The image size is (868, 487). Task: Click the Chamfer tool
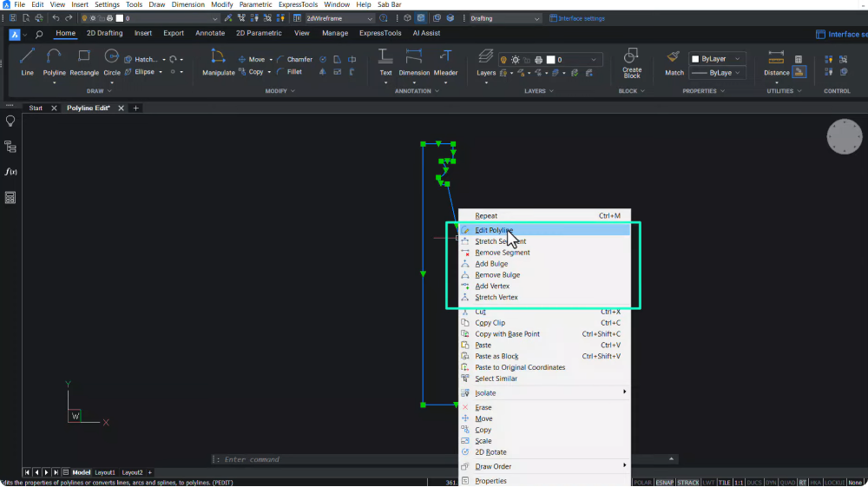coord(294,59)
